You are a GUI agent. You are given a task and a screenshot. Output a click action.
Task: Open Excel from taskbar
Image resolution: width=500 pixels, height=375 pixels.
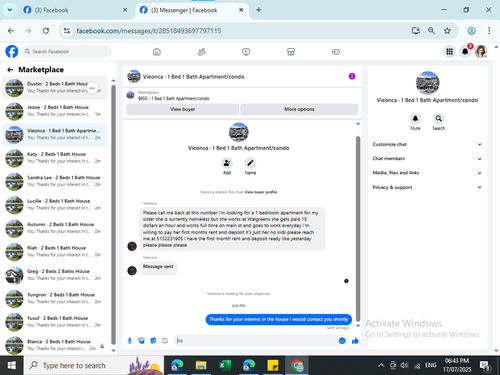225,365
